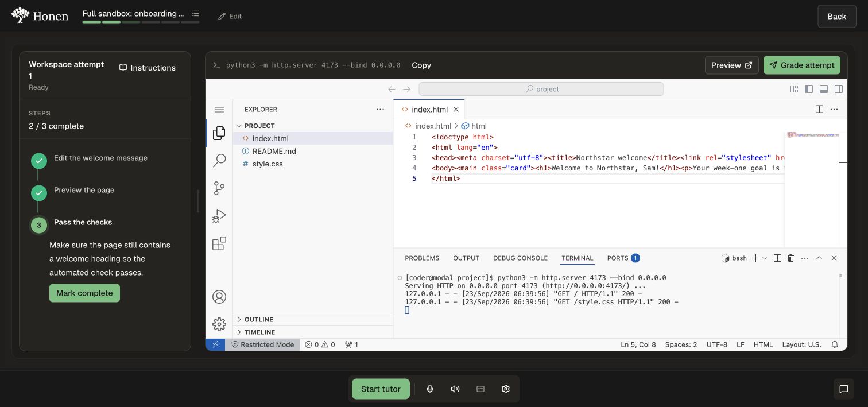
Task: Start the tutor session
Action: [x=381, y=389]
